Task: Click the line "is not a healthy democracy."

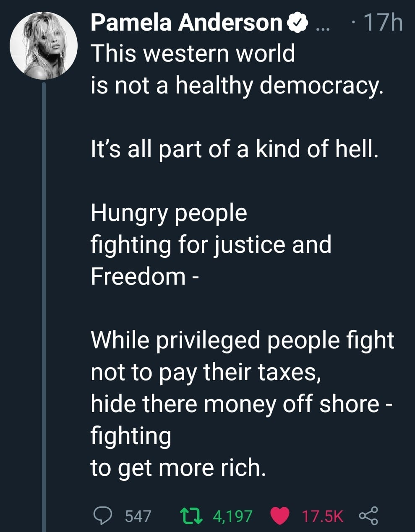Action: pyautogui.click(x=237, y=86)
